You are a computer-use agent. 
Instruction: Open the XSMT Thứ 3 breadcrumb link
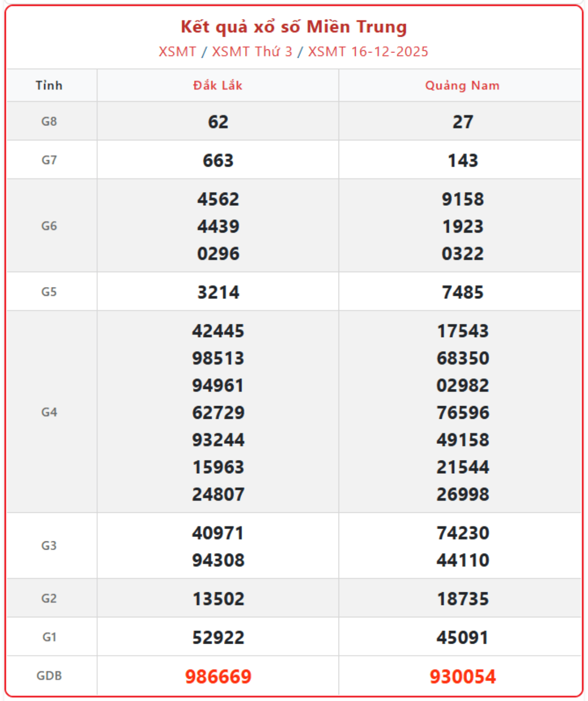[252, 52]
